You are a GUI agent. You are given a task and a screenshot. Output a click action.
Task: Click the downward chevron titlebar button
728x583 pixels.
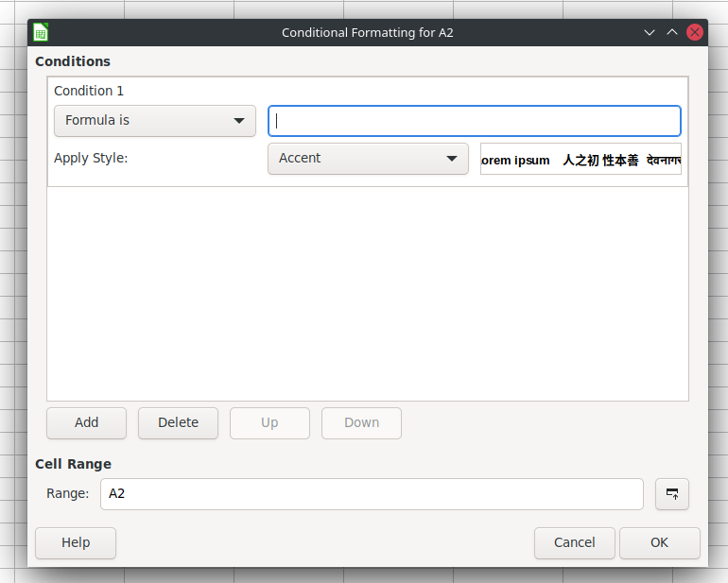pos(650,32)
